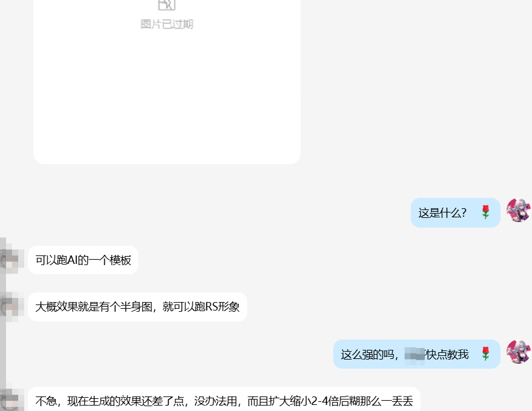Image resolution: width=532 pixels, height=411 pixels.
Task: Click blurred name inside 这么强的吗 message
Action: point(414,355)
